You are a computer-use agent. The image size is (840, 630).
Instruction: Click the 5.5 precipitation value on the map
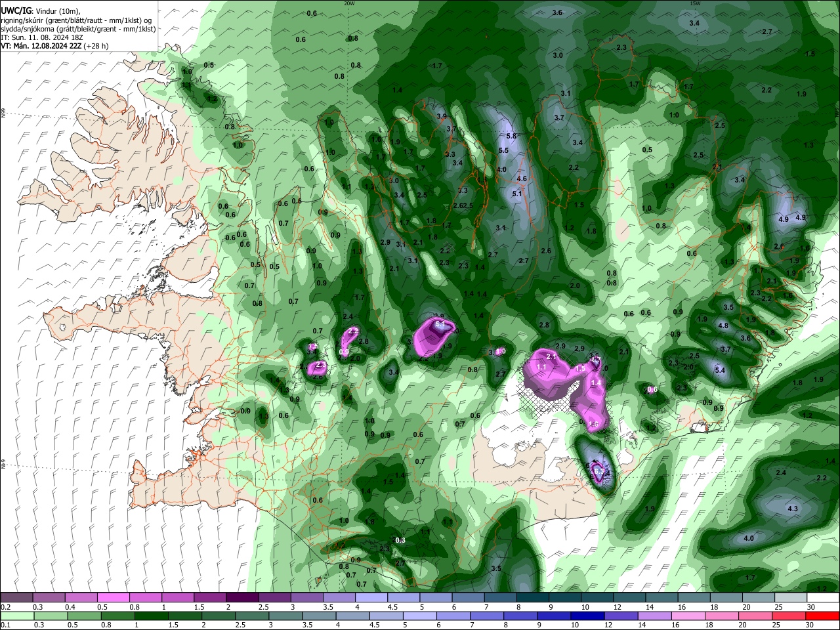503,150
